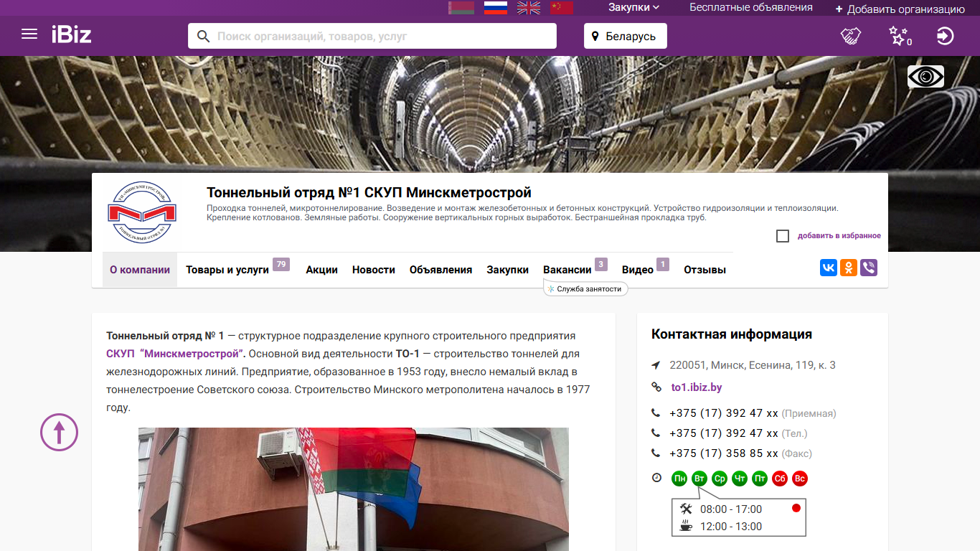Open the company Закупки tab
The image size is (980, 551).
(x=507, y=270)
